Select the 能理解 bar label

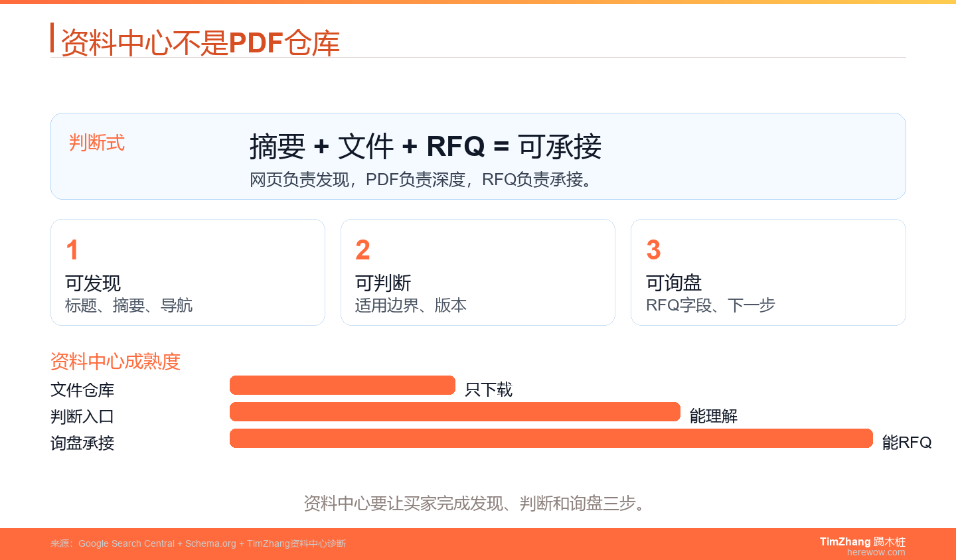(714, 417)
